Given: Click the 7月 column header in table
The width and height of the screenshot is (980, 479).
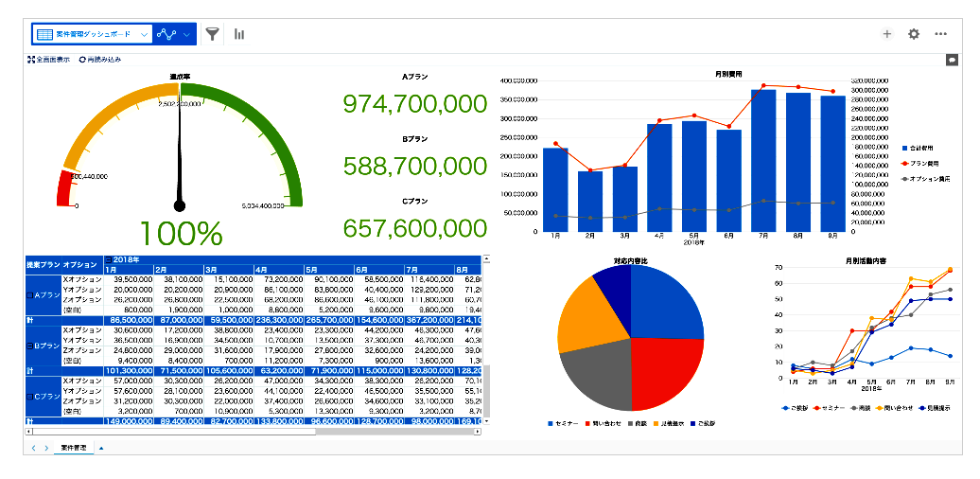Looking at the screenshot, I should pos(430,270).
